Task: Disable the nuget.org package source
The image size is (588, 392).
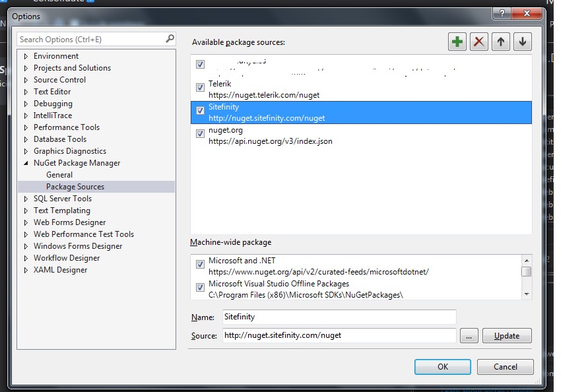Action: pyautogui.click(x=200, y=133)
